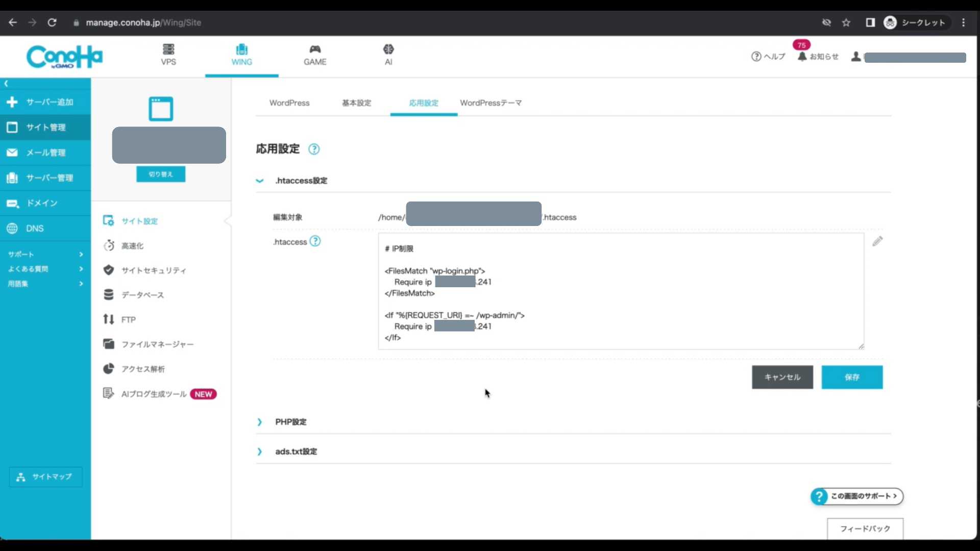Click inside the .htaccess text area
The height and width of the screenshot is (551, 980).
point(621,291)
